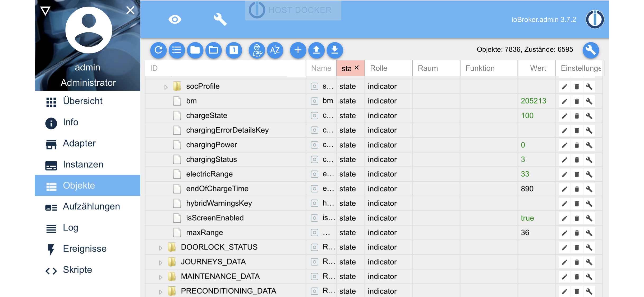Click the refresh objects toolbar button
Image resolution: width=644 pixels, height=297 pixels.
[158, 50]
